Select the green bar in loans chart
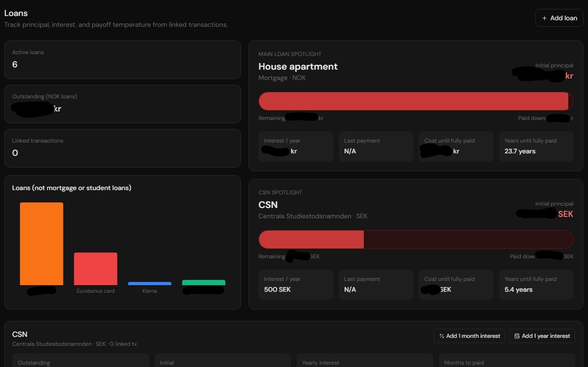This screenshot has height=367, width=588. 204,282
